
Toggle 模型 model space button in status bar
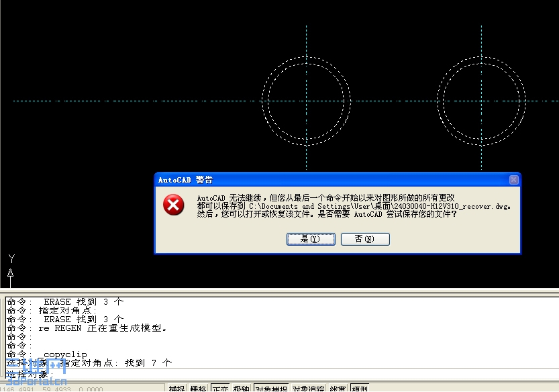point(360,389)
